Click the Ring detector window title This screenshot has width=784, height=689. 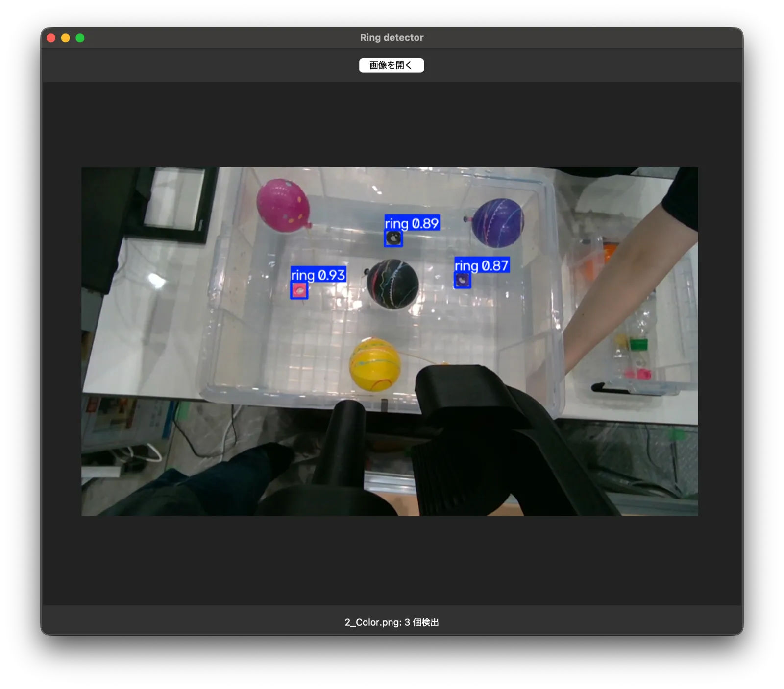[x=392, y=38]
